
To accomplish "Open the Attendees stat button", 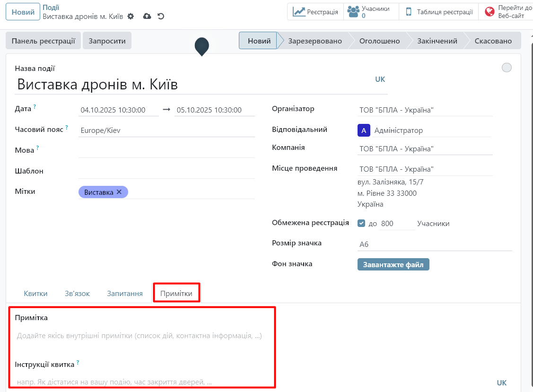I will point(371,12).
